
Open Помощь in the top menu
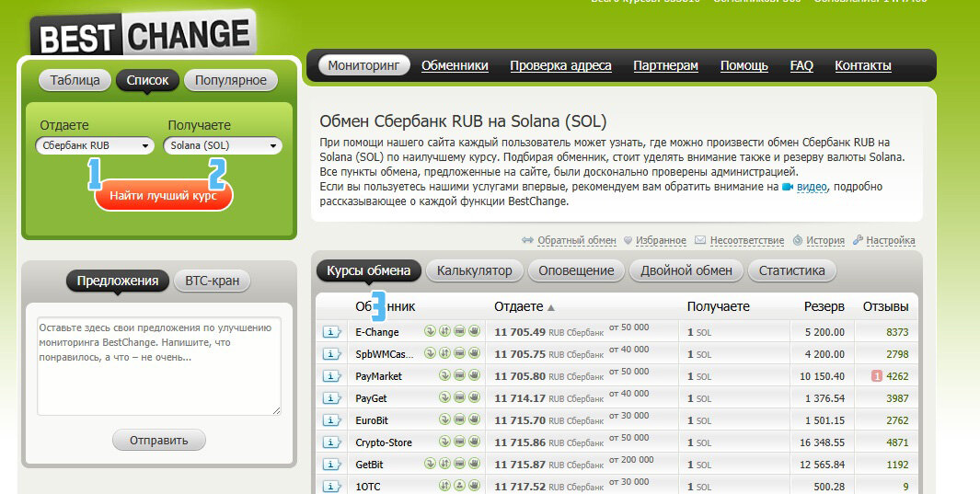tap(744, 65)
